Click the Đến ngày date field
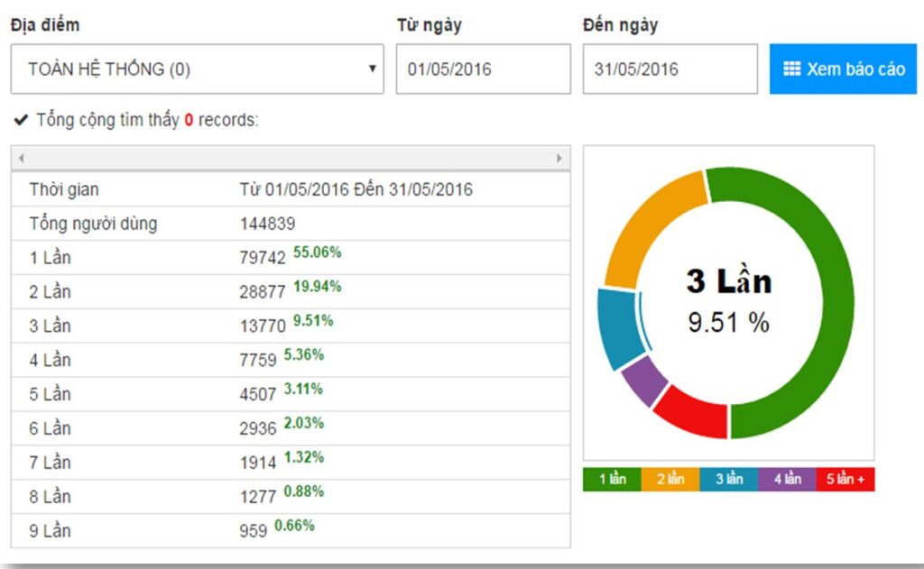Image resolution: width=924 pixels, height=569 pixels. click(670, 69)
